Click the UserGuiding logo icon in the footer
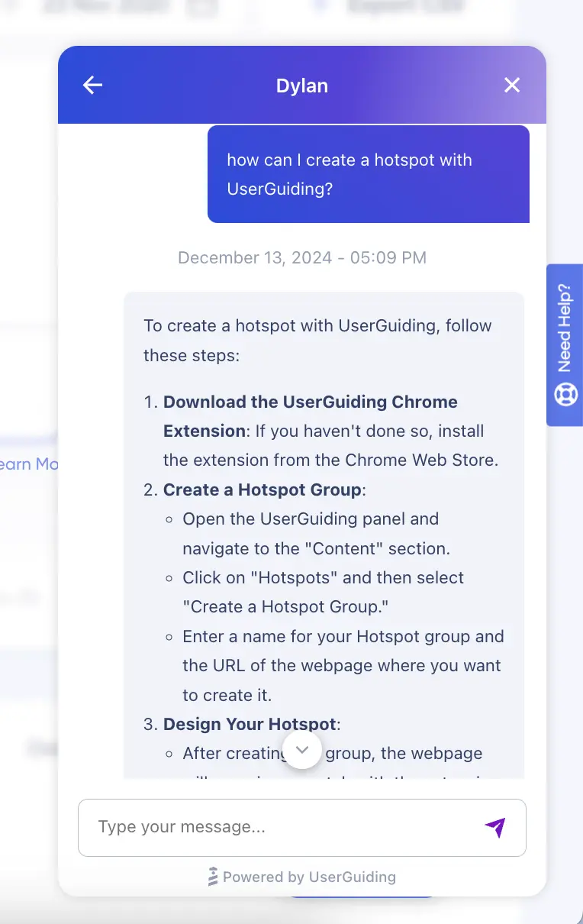The height and width of the screenshot is (924, 583). (x=214, y=877)
